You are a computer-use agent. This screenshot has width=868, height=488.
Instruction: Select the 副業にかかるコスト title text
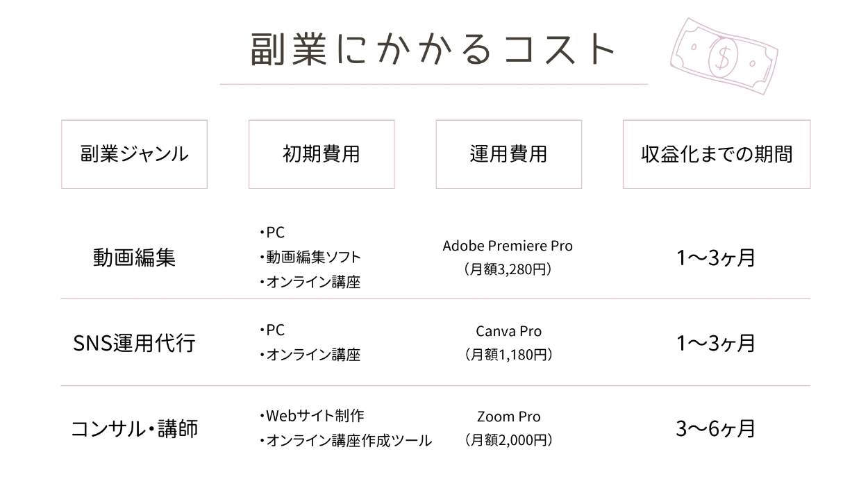433,51
